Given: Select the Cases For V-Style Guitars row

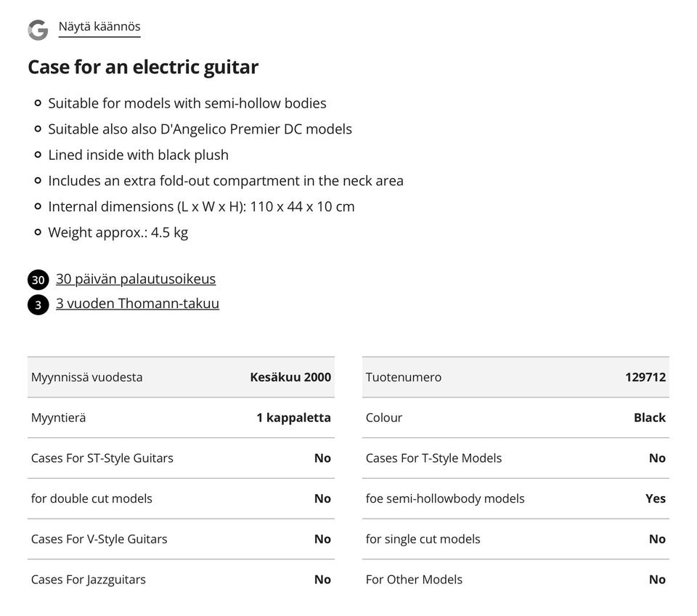Looking at the screenshot, I should pyautogui.click(x=181, y=539).
